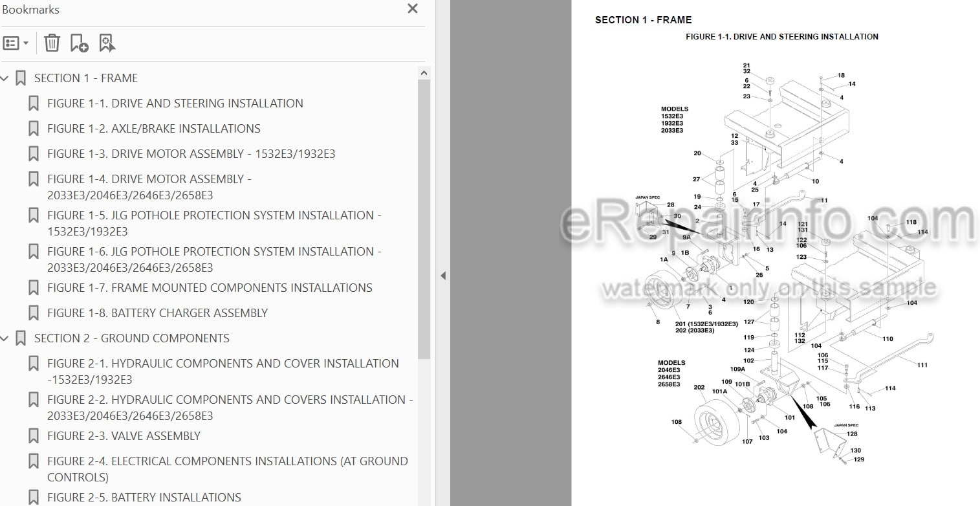Click the FIGURE 1-1 title on the page
980x506 pixels.
(781, 37)
